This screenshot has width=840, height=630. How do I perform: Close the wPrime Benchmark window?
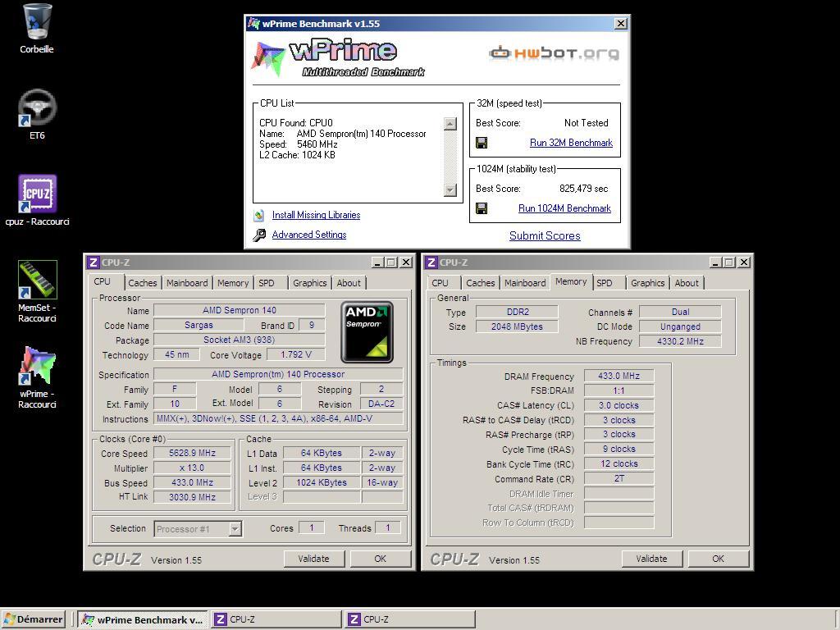pyautogui.click(x=620, y=24)
